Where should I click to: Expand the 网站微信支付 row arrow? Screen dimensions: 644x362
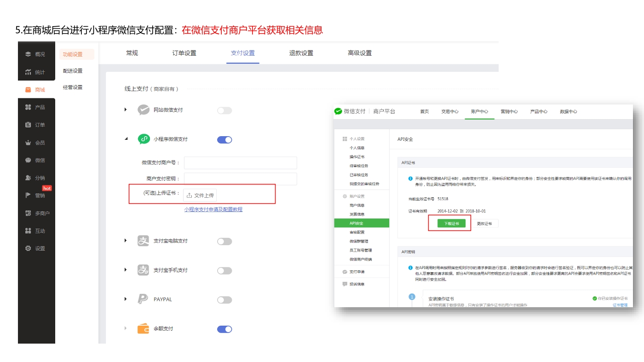click(x=126, y=109)
